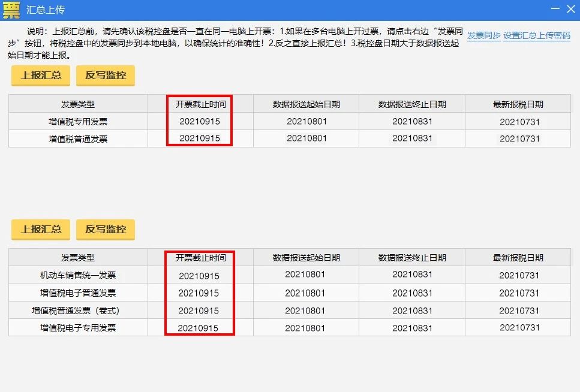The height and width of the screenshot is (392, 580).
Task: Select the 增值税普通发票 row label
Action: coord(78,139)
